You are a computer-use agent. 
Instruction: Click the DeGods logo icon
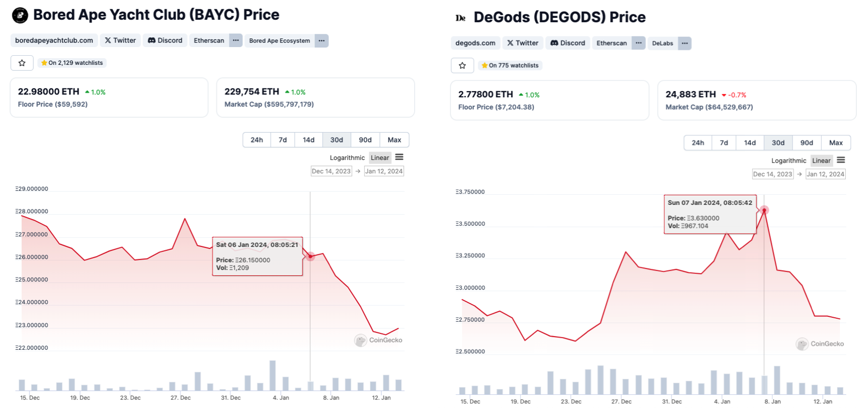tap(460, 18)
